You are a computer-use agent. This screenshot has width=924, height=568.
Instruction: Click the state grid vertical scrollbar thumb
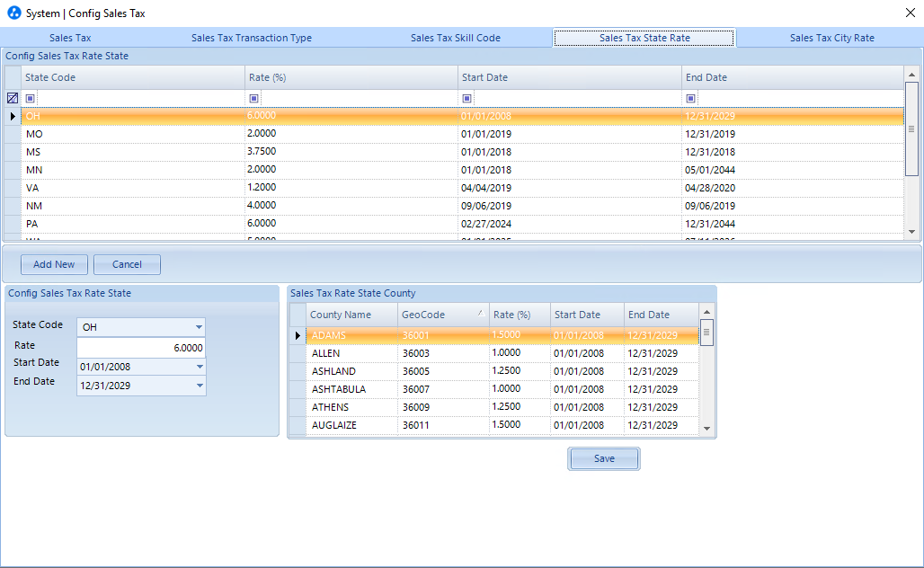911,129
